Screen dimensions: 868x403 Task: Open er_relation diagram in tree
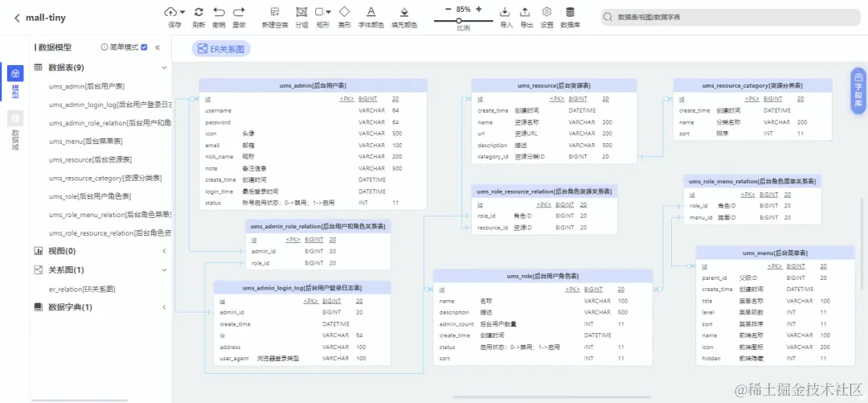tap(82, 290)
